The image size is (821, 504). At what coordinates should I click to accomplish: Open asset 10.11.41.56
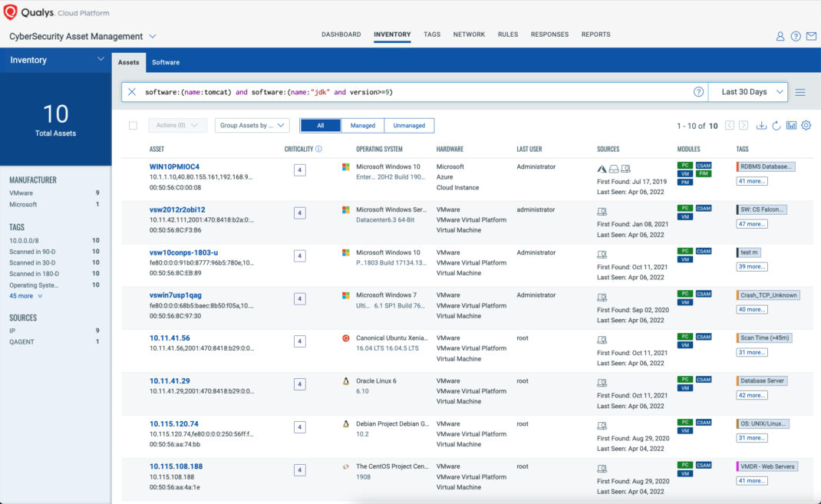coord(170,338)
